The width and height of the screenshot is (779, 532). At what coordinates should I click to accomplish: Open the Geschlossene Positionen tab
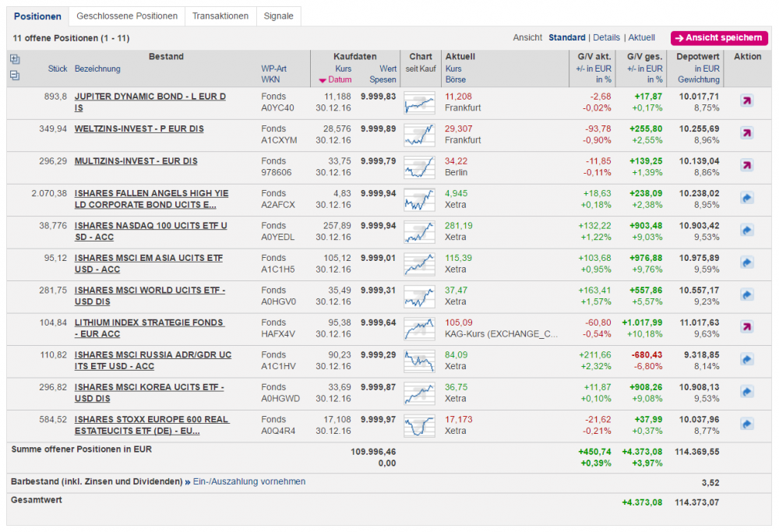pyautogui.click(x=127, y=16)
